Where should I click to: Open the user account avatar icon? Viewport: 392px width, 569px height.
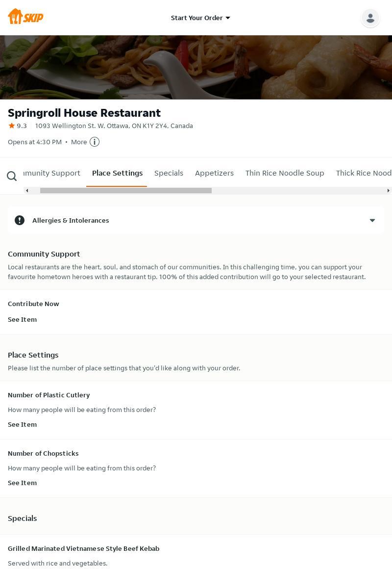(x=370, y=18)
